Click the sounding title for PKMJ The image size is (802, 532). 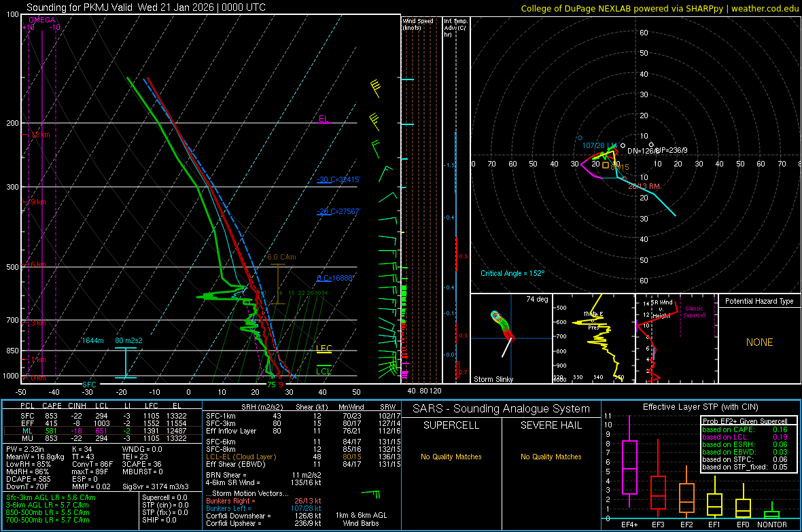145,7
